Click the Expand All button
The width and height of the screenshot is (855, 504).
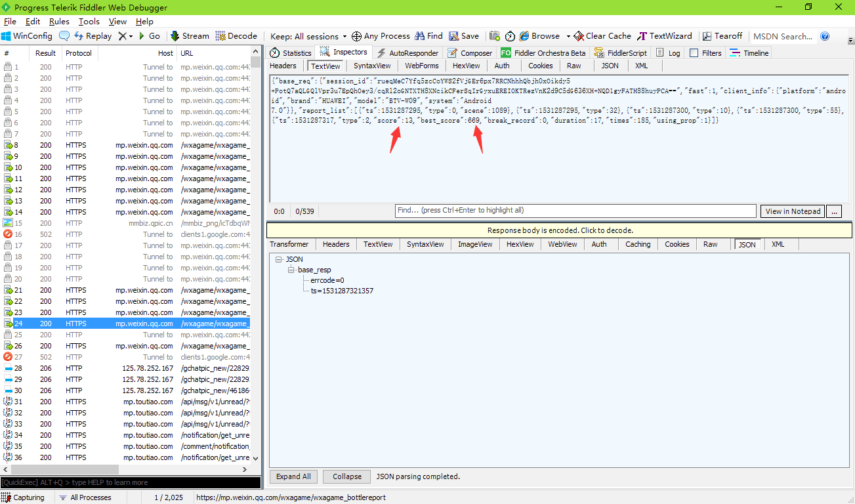pyautogui.click(x=293, y=476)
